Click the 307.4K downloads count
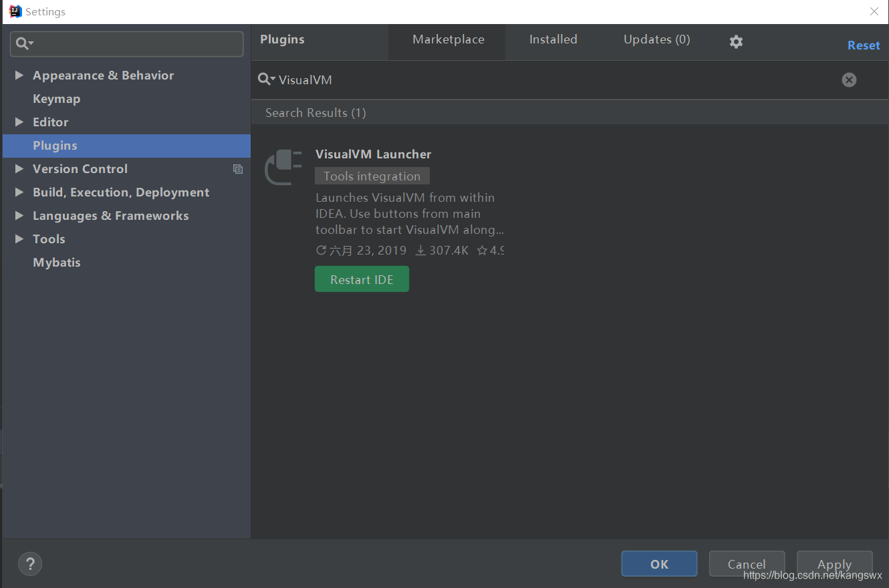The height and width of the screenshot is (588, 889). (x=442, y=251)
